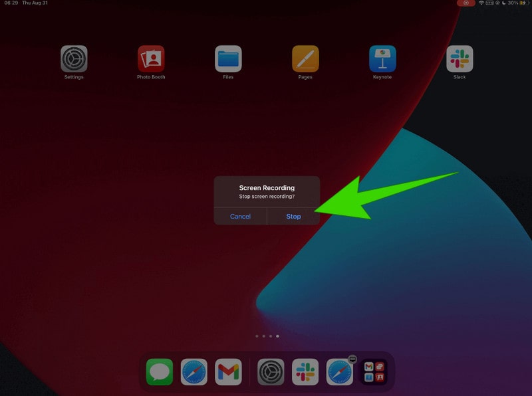Open the Settings app on the home screen
This screenshot has width=532, height=396.
(73, 59)
